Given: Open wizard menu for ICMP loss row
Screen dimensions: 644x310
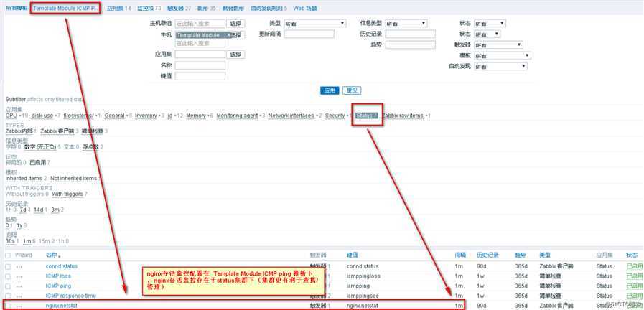Looking at the screenshot, I should (x=19, y=276).
